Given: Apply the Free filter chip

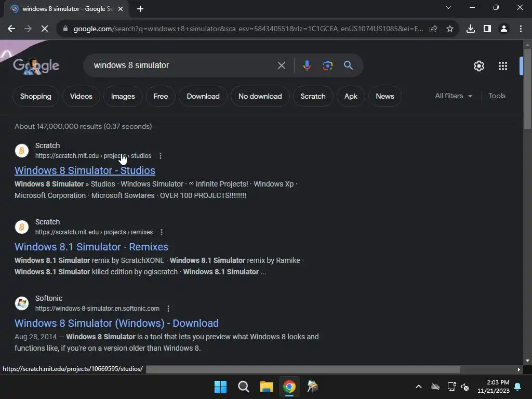Looking at the screenshot, I should pyautogui.click(x=161, y=96).
